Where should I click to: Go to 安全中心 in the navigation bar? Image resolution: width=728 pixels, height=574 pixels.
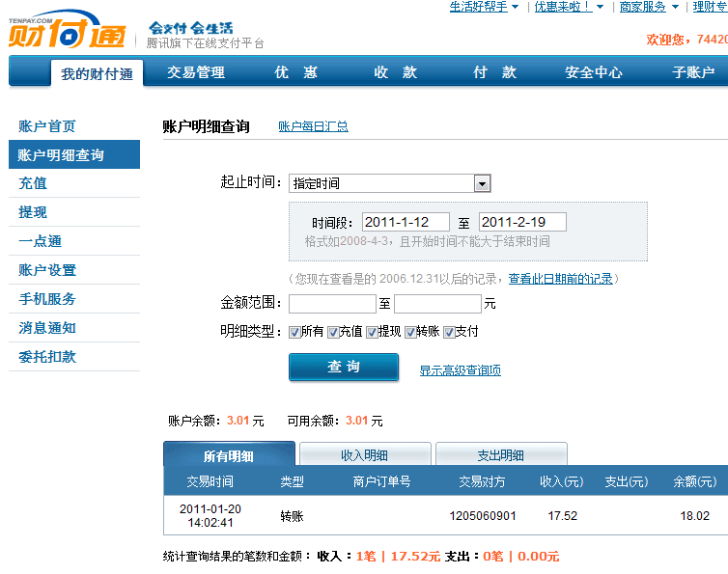pos(594,72)
